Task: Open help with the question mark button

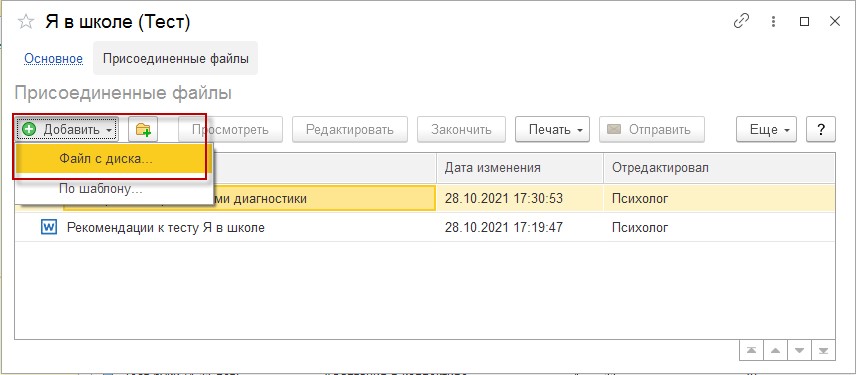Action: click(x=821, y=129)
